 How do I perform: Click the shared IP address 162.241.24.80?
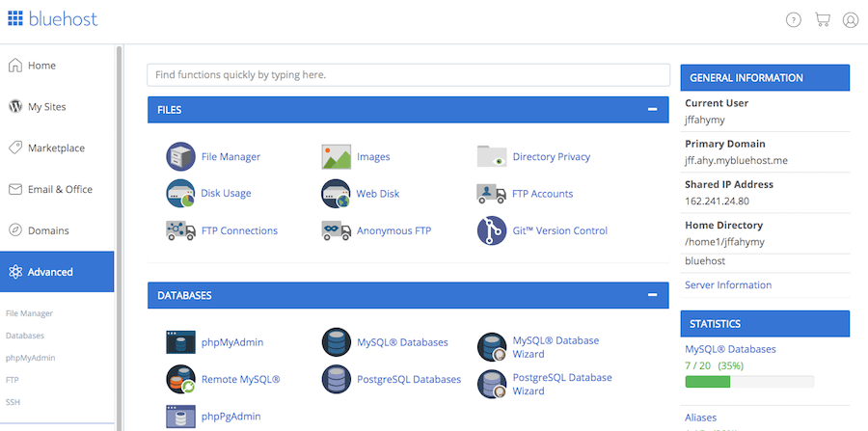(x=717, y=201)
